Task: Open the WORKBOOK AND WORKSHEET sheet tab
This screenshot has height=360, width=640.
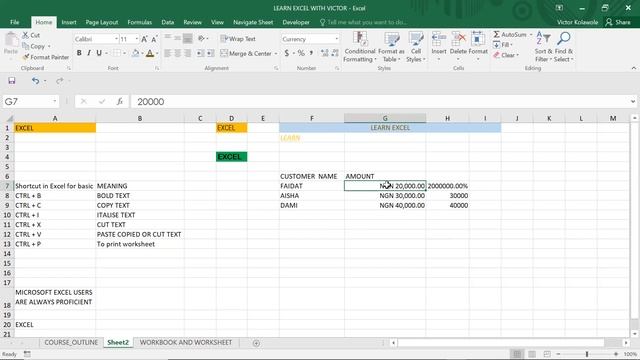Action: 186,342
